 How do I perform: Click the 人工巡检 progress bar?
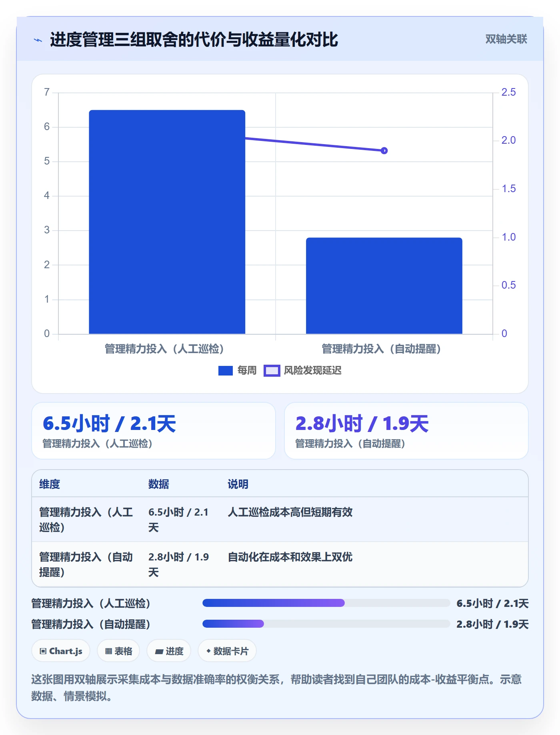(326, 603)
